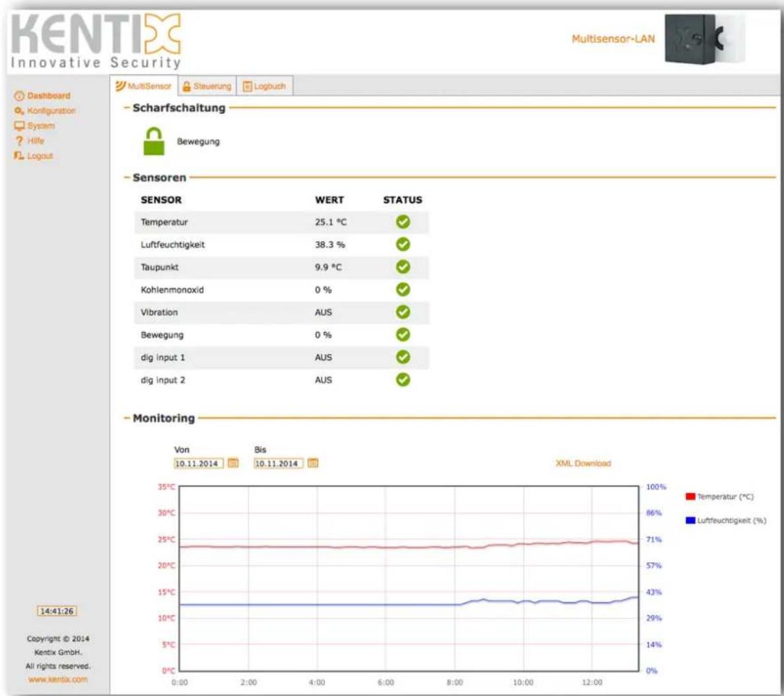
Task: Click the Vibration status check icon
Action: [x=403, y=312]
